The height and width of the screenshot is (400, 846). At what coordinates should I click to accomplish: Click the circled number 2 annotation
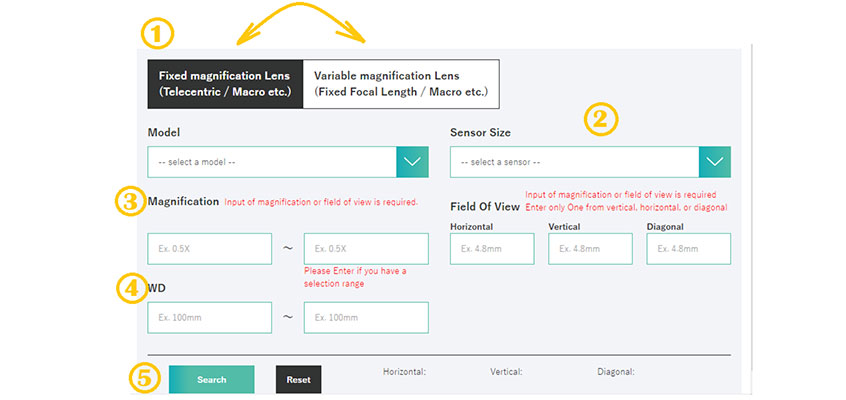[602, 121]
